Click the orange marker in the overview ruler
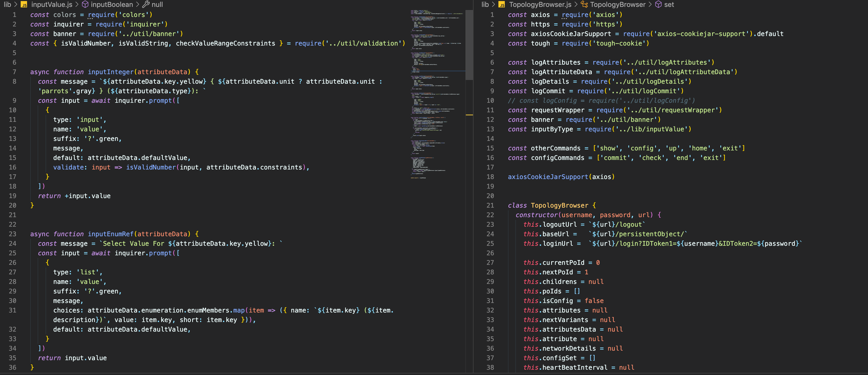 pyautogui.click(x=469, y=115)
